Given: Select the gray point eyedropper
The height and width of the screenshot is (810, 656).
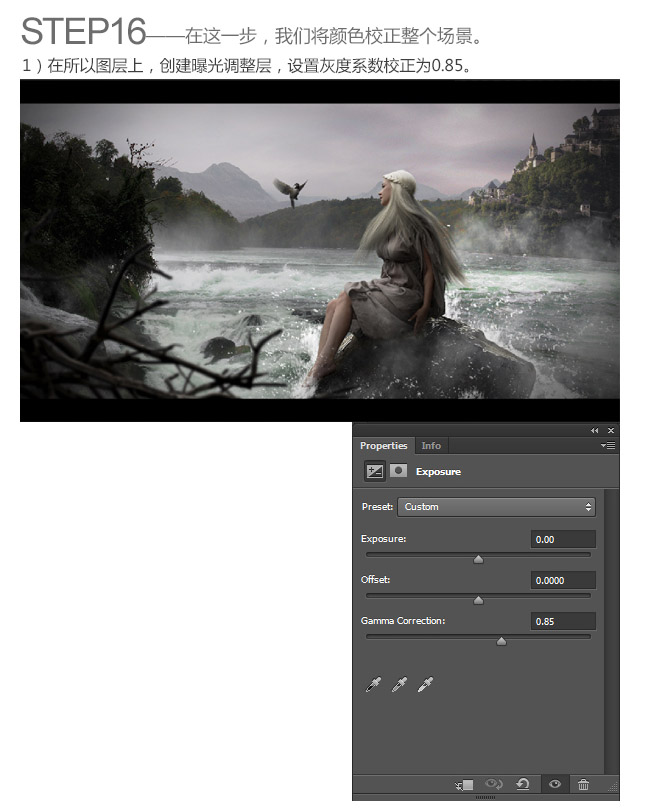Looking at the screenshot, I should tap(399, 684).
